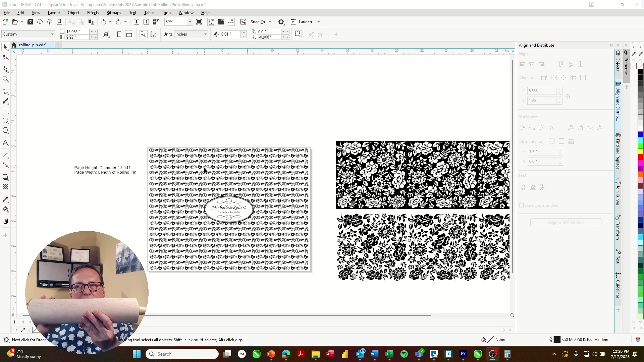Toggle Current Page layout button

coord(153,34)
